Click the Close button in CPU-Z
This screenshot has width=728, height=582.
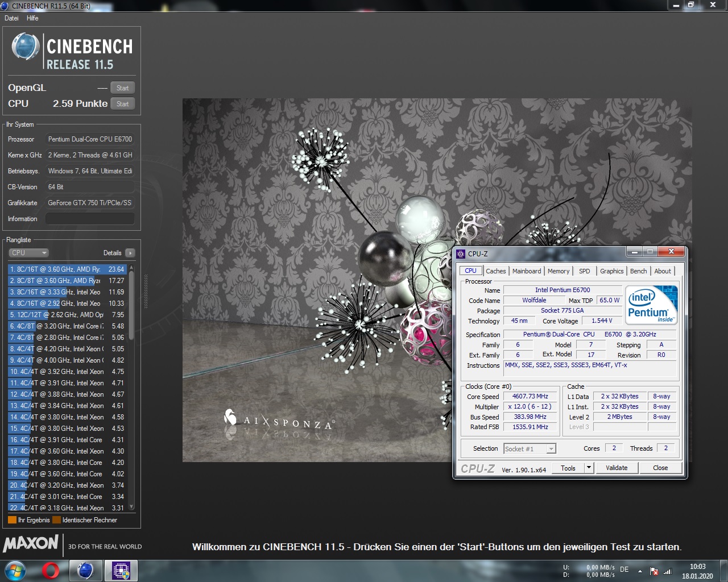[x=660, y=468]
